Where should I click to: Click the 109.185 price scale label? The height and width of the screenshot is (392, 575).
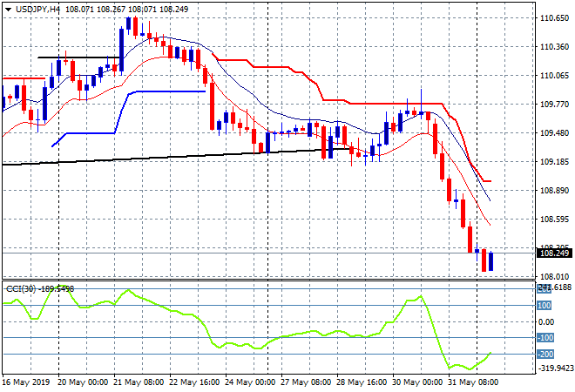[x=554, y=162]
